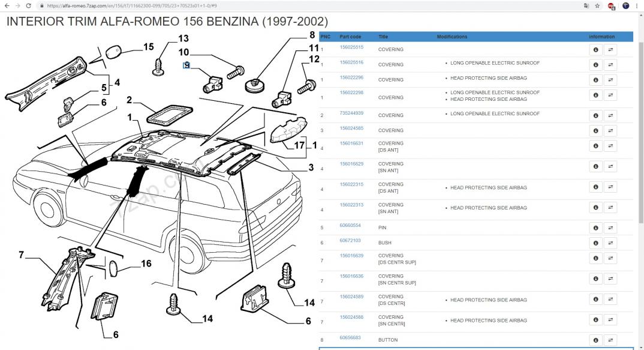Show info for BUSH 60672103
Screen dimensions: 644x350
(595, 243)
